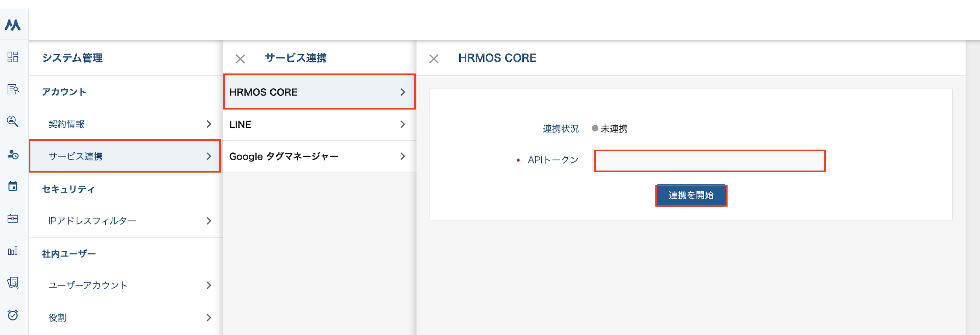Click chevron on Google タグマネージャー row
Viewport: 980px width, 335px height.
[x=403, y=156]
